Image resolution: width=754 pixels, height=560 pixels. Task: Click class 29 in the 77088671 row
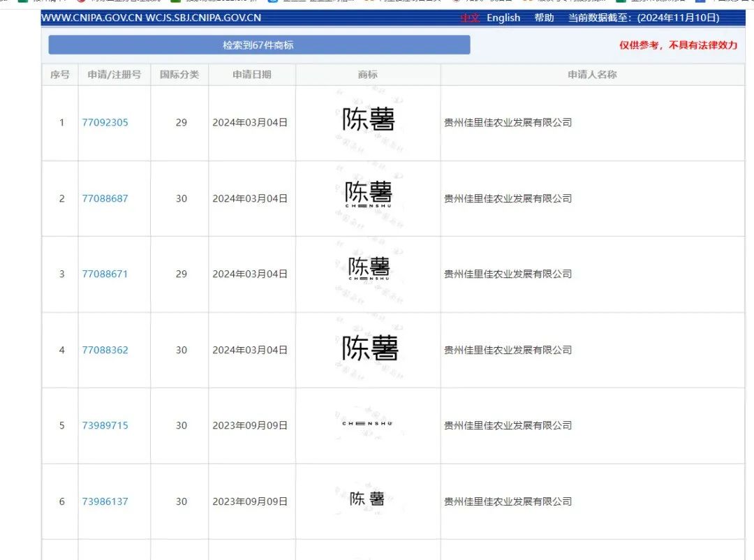pyautogui.click(x=182, y=274)
